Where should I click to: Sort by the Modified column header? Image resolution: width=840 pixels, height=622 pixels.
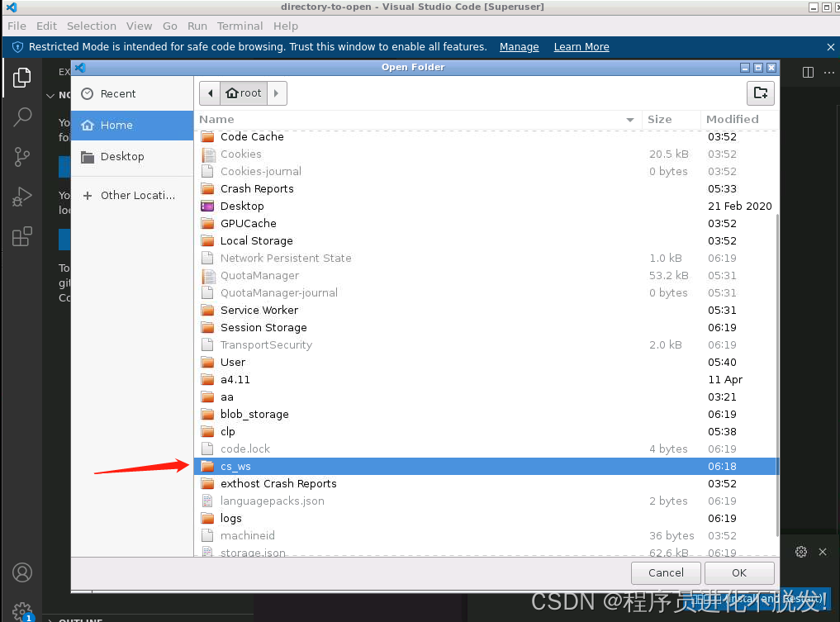coord(740,120)
